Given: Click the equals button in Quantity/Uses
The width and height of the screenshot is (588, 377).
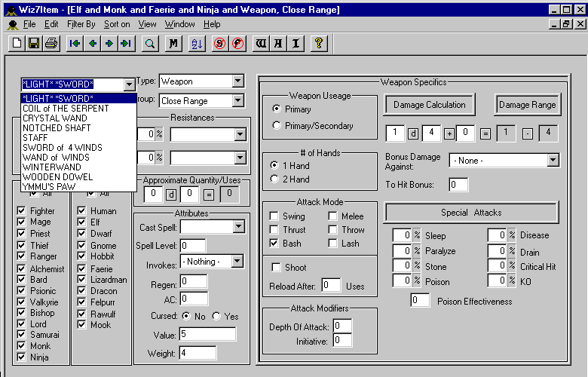Looking at the screenshot, I should pyautogui.click(x=209, y=195).
